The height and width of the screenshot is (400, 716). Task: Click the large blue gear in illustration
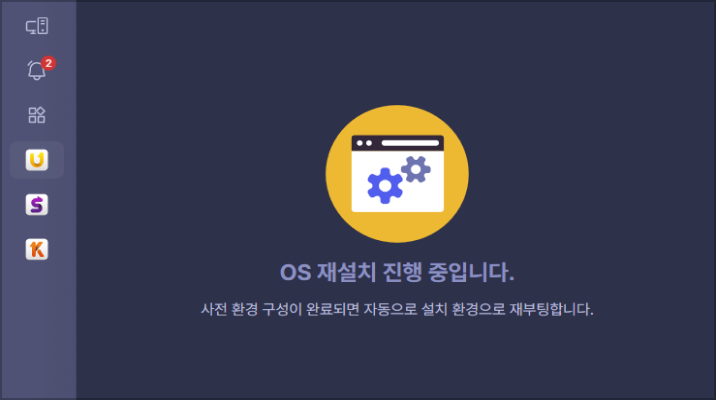coord(385,185)
